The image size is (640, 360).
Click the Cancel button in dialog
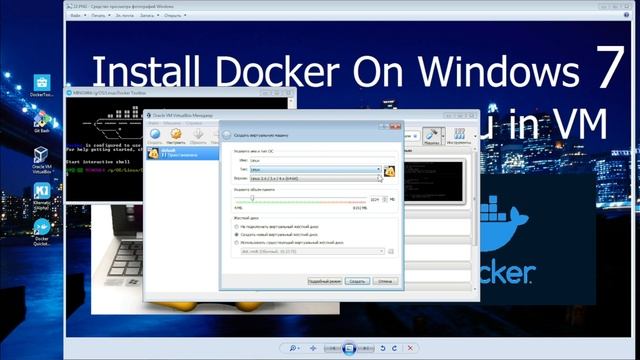(x=385, y=281)
